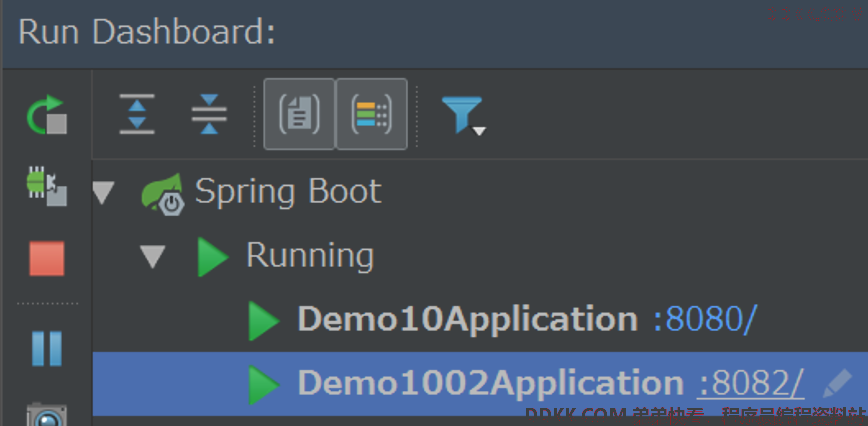The image size is (868, 426).
Task: Click the run icon beside Demo1002Application
Action: tap(264, 385)
